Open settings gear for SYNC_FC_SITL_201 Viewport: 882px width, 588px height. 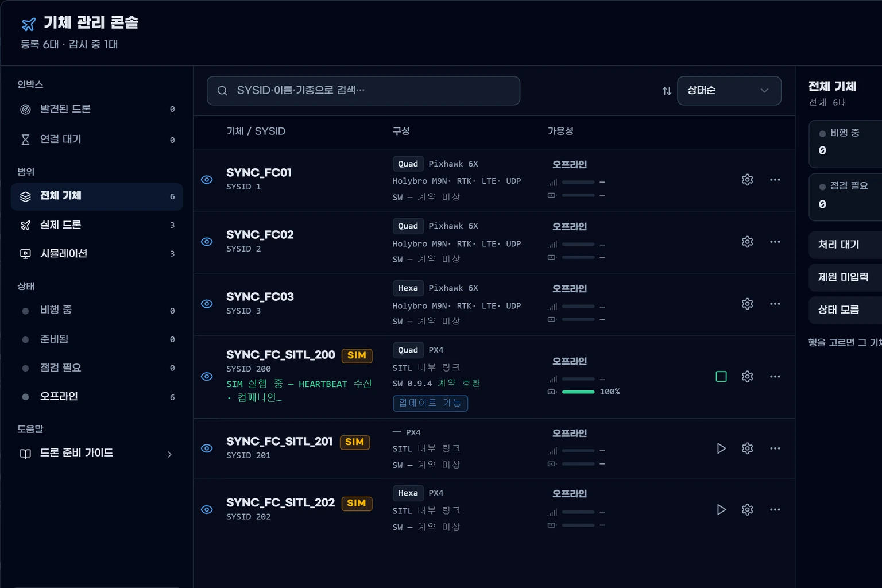click(x=747, y=448)
